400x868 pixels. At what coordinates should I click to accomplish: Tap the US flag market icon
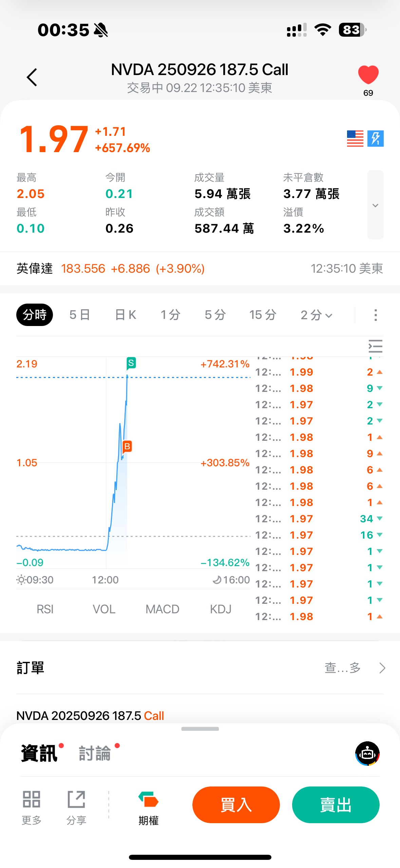coord(355,139)
